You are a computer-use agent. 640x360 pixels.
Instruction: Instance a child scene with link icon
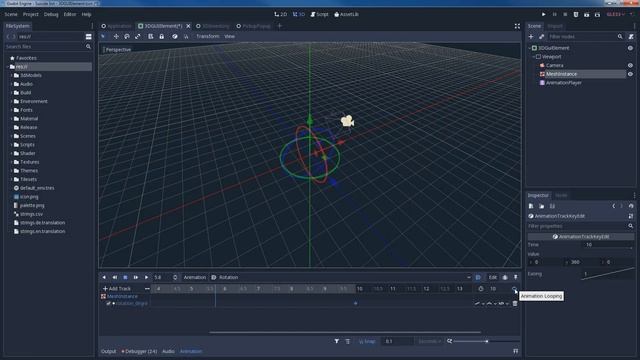(x=542, y=37)
